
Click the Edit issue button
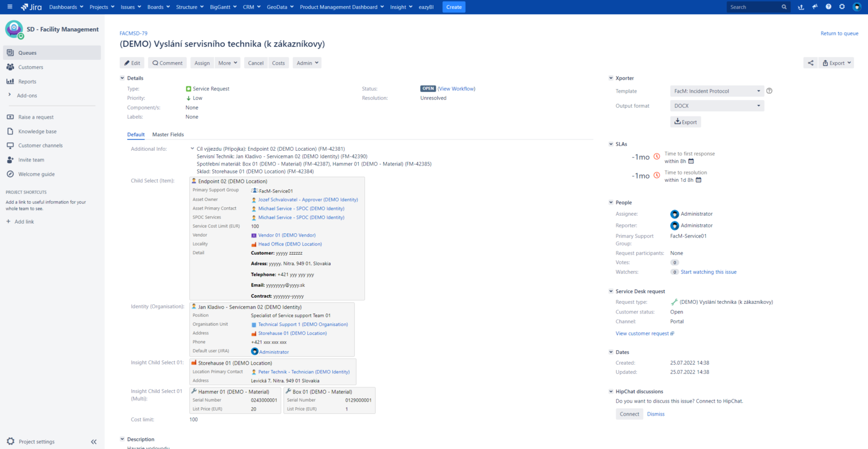click(x=132, y=63)
